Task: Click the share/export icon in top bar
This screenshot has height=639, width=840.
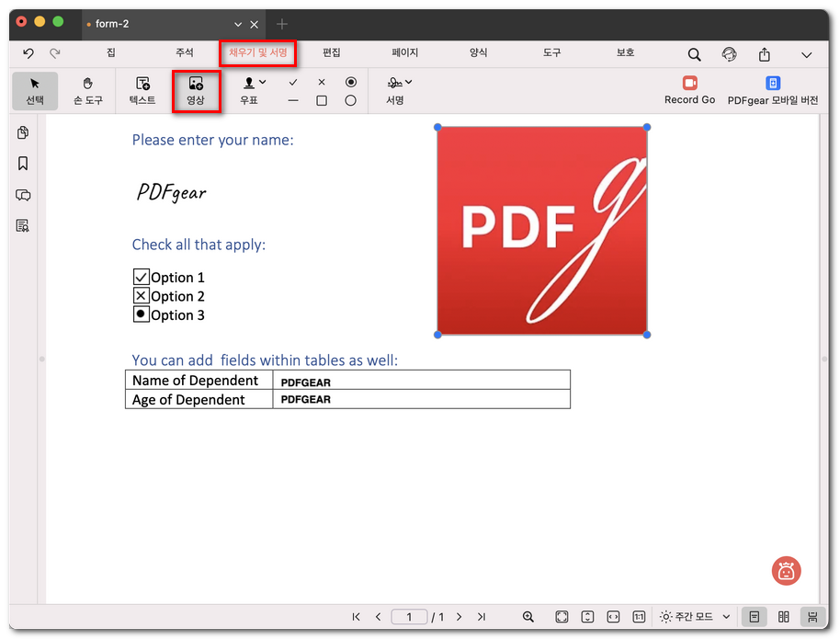Action: point(765,55)
